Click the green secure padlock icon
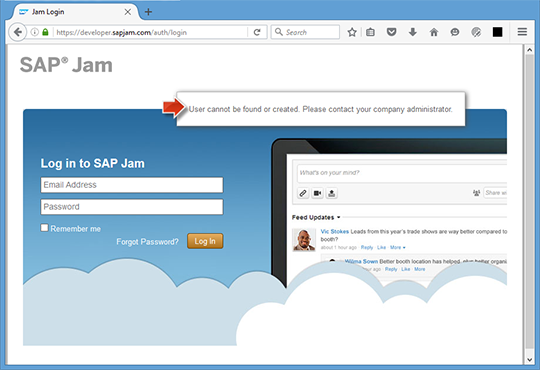The width and height of the screenshot is (540, 370). coord(45,32)
